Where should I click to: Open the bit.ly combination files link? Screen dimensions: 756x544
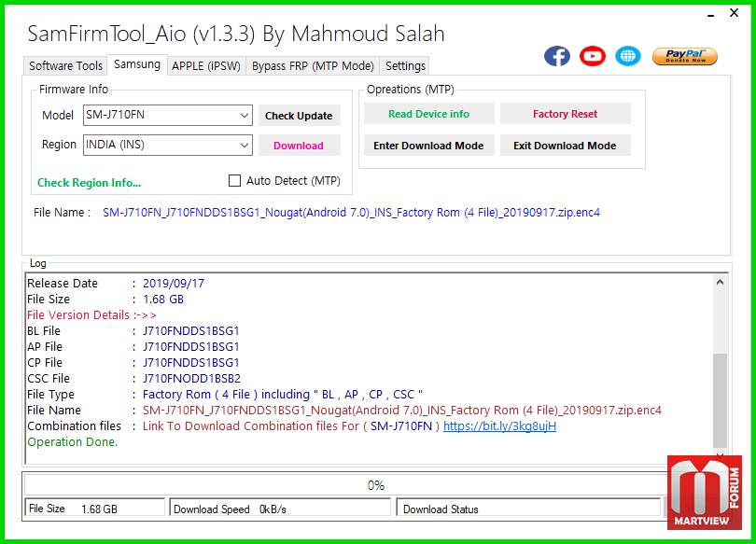[x=499, y=425]
